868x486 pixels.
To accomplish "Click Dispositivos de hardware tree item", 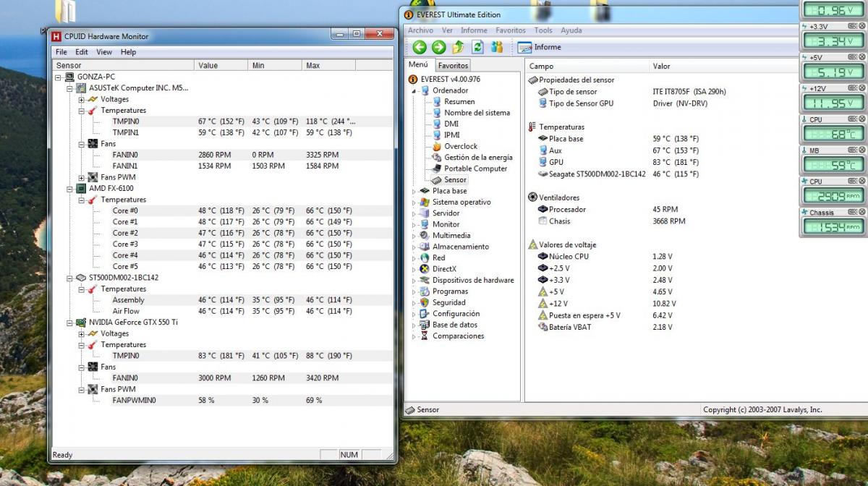I will click(x=473, y=281).
